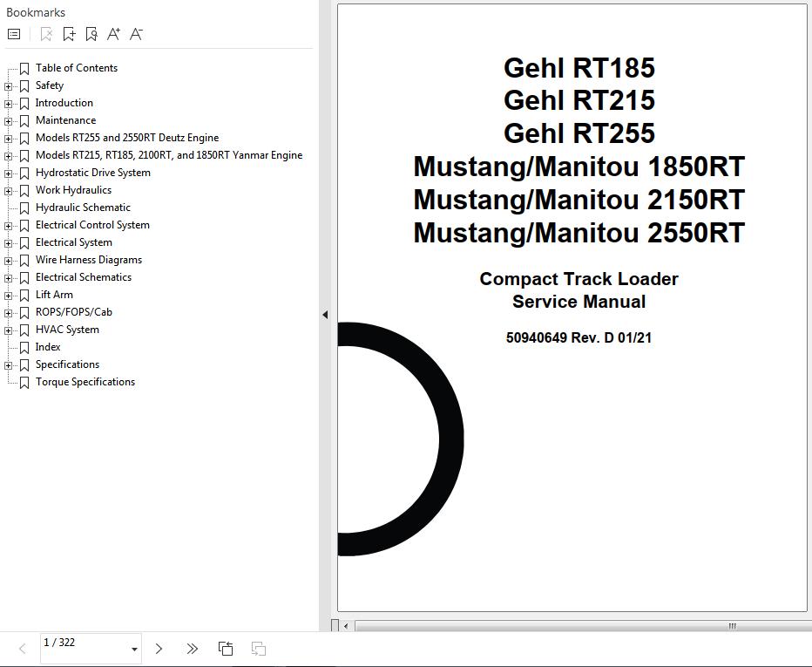Click the bookmark icon beside Torque Specifications
Viewport: 812px width, 667px height.
coord(24,383)
